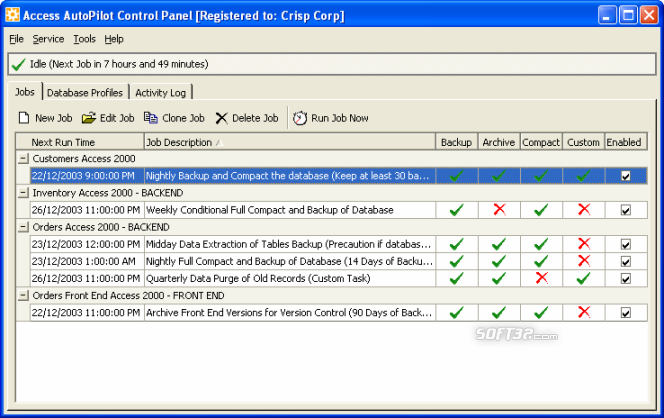
Task: Click the Run Job Now stopwatch icon
Action: click(300, 118)
